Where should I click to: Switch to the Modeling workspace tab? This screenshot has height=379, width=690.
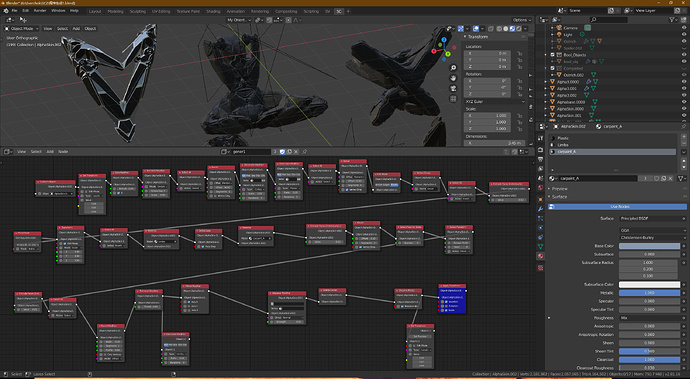[115, 11]
